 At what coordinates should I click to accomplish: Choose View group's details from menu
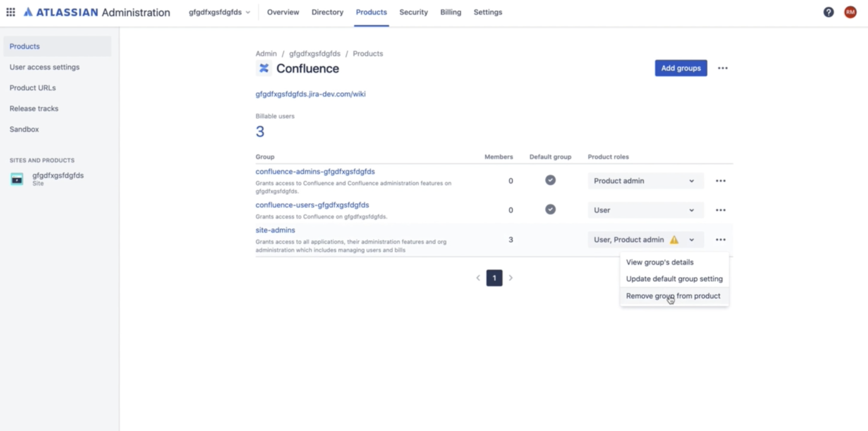[674, 262]
